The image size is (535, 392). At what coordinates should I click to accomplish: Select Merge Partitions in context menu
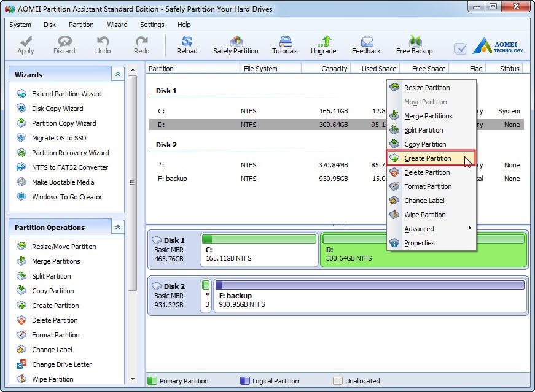click(x=431, y=116)
